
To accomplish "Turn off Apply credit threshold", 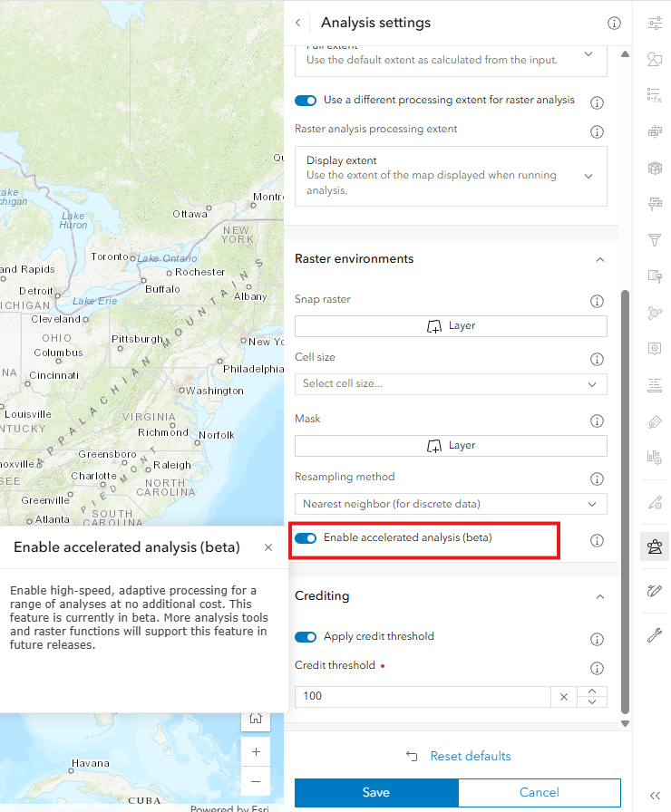I will 306,636.
